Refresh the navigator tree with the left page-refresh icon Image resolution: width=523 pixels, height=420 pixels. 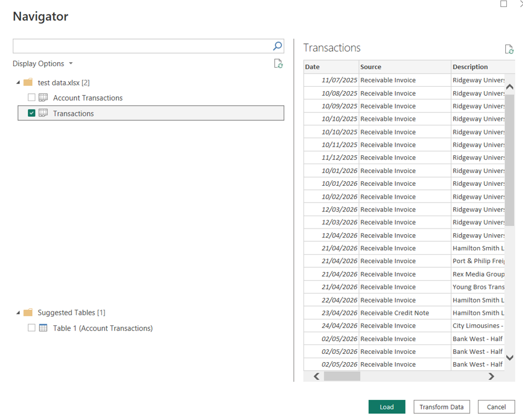pos(278,63)
